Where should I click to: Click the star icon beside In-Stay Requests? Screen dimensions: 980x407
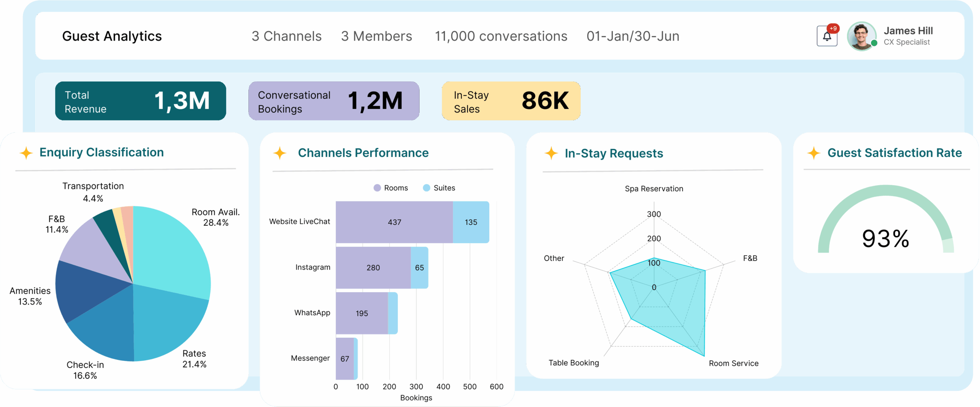(x=551, y=153)
